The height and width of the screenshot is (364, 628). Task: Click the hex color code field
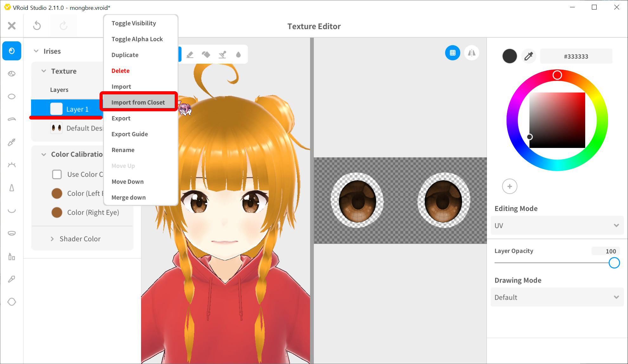pos(576,56)
